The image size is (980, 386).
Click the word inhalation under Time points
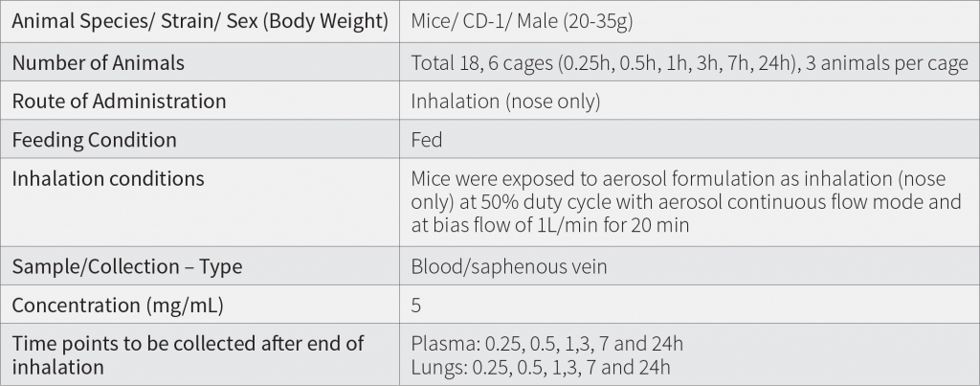point(57,367)
